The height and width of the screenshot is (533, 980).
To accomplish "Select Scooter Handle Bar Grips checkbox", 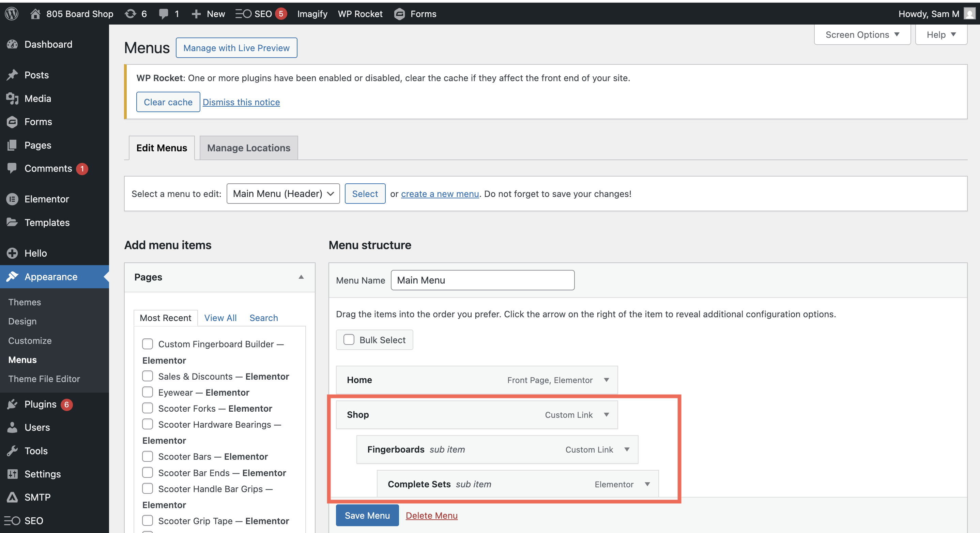I will (148, 488).
